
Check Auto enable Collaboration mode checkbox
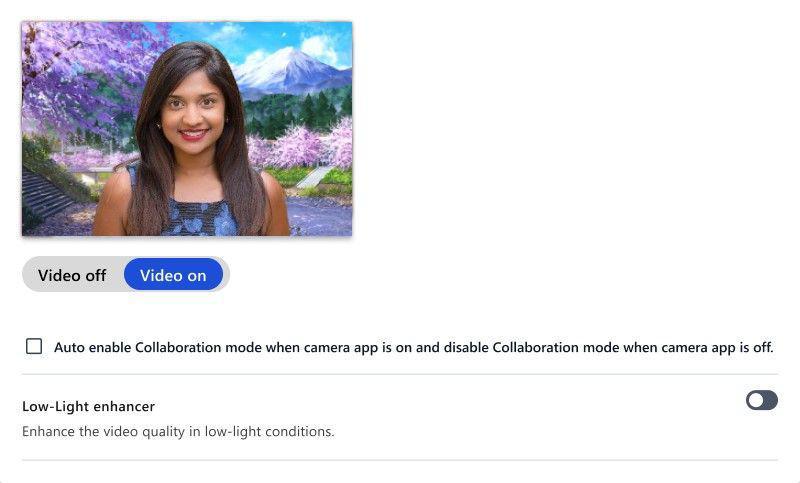(34, 346)
